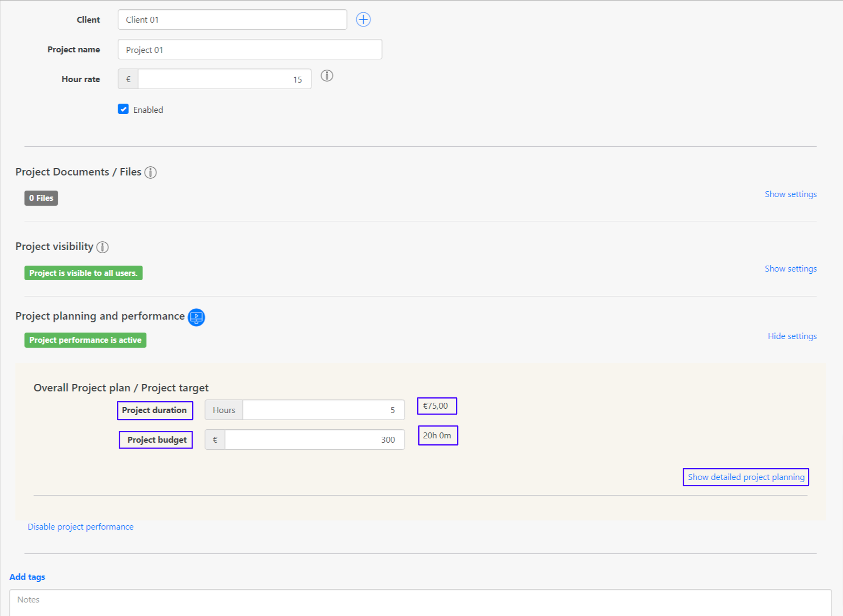Show settings for Project Documents / Files
The height and width of the screenshot is (616, 843).
tap(791, 194)
